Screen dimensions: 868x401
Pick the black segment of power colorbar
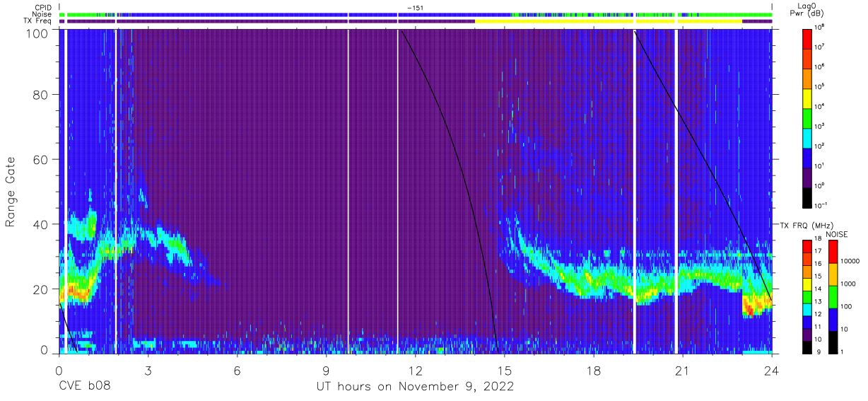pyautogui.click(x=808, y=197)
